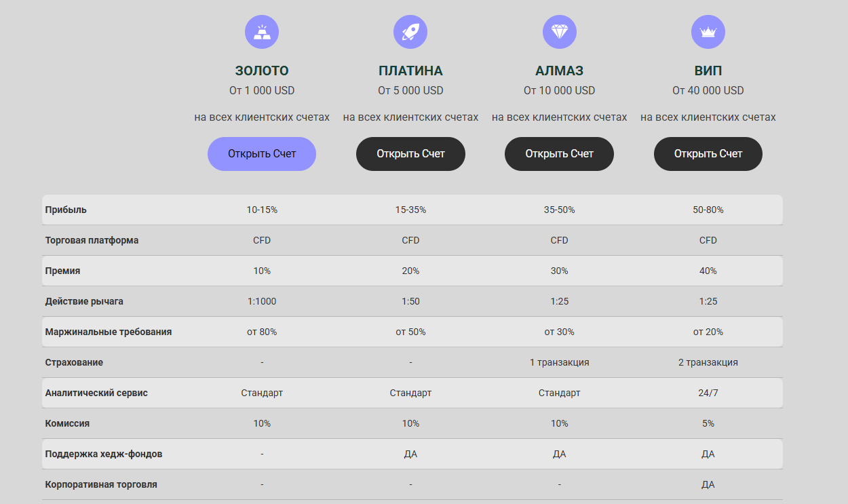Click the diamond icon above АЛМАЗ

[x=559, y=32]
